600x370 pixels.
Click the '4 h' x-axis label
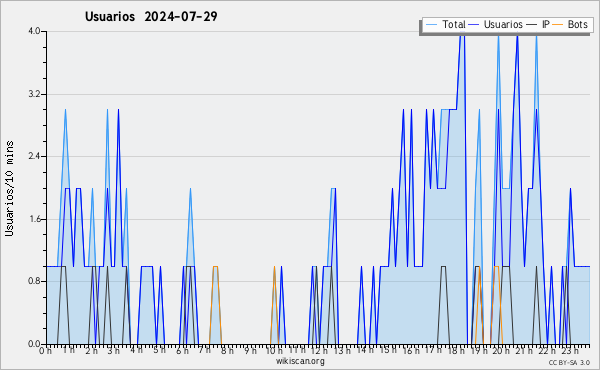pyautogui.click(x=137, y=350)
